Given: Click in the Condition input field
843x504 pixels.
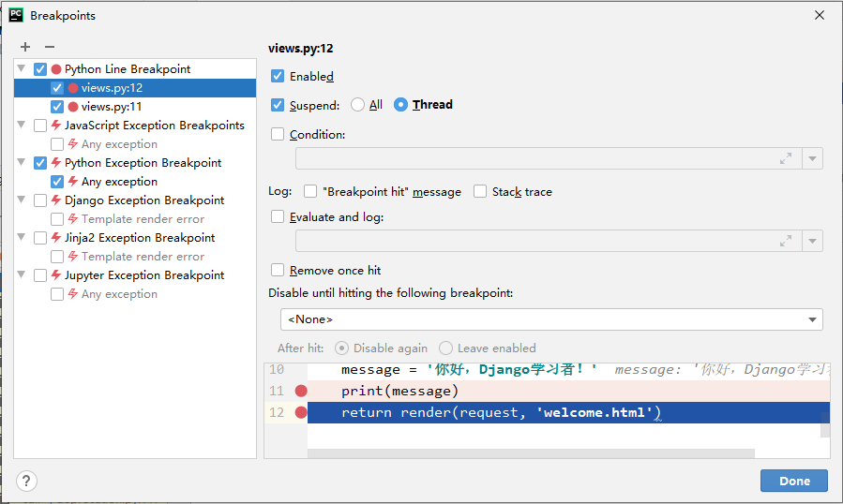Looking at the screenshot, I should point(549,158).
